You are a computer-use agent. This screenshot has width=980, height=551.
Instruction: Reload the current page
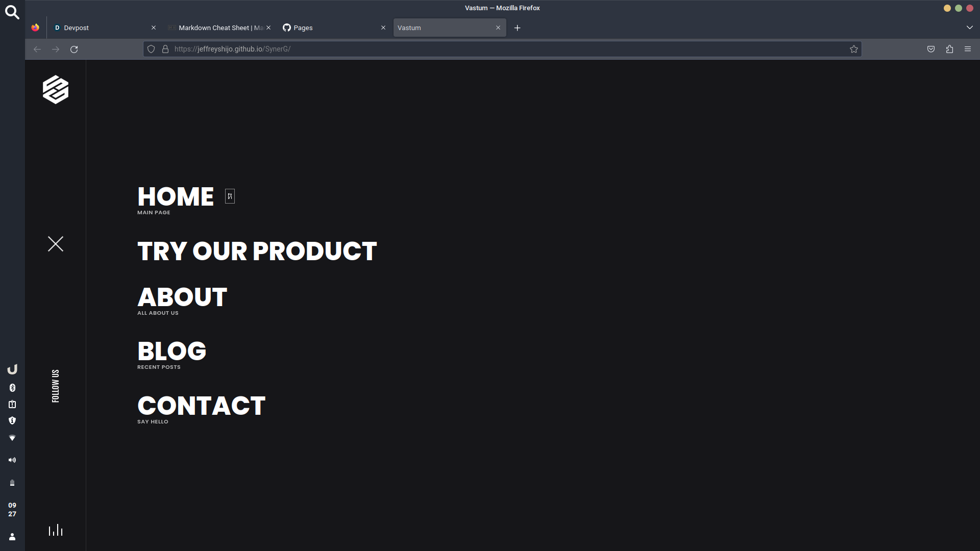tap(74, 49)
